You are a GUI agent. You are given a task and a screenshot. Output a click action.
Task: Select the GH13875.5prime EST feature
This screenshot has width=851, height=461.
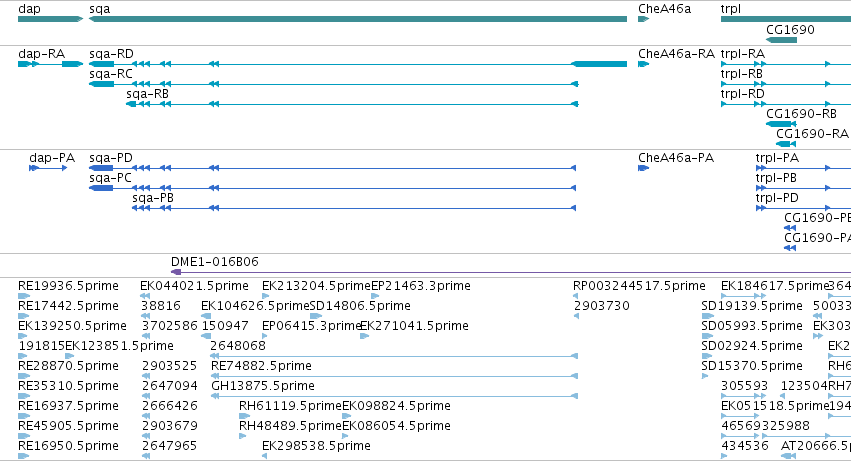click(x=395, y=396)
